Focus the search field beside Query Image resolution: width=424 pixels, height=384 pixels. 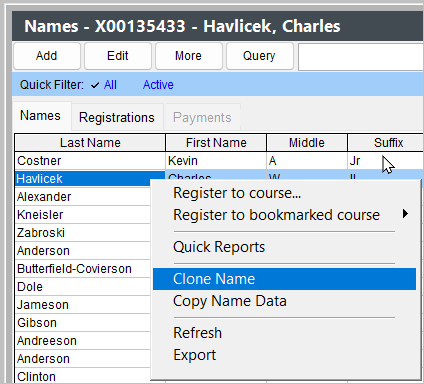[x=361, y=57]
